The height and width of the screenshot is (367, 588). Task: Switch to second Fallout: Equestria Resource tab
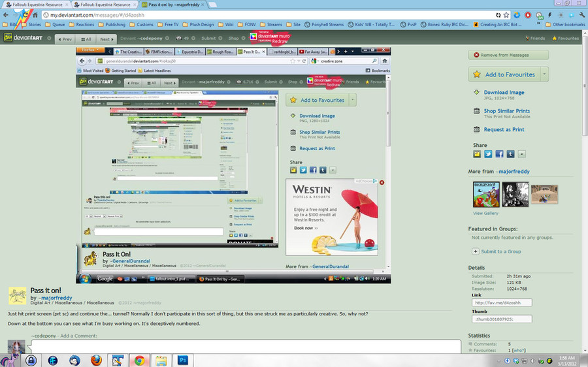tap(105, 5)
